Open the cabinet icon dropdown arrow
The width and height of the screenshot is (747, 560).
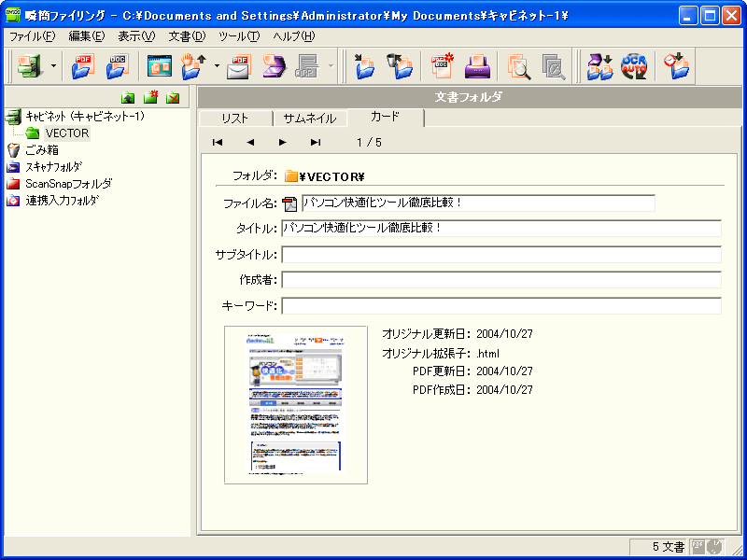click(53, 67)
